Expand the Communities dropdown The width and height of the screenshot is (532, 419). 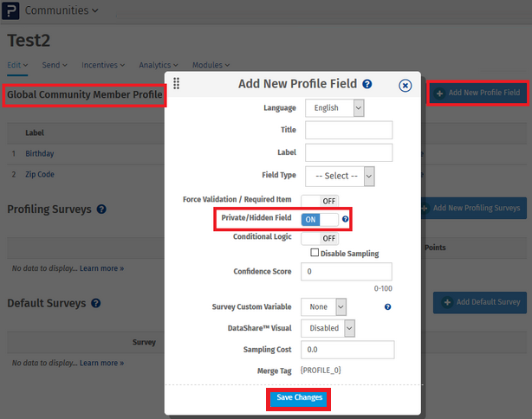pos(62,10)
